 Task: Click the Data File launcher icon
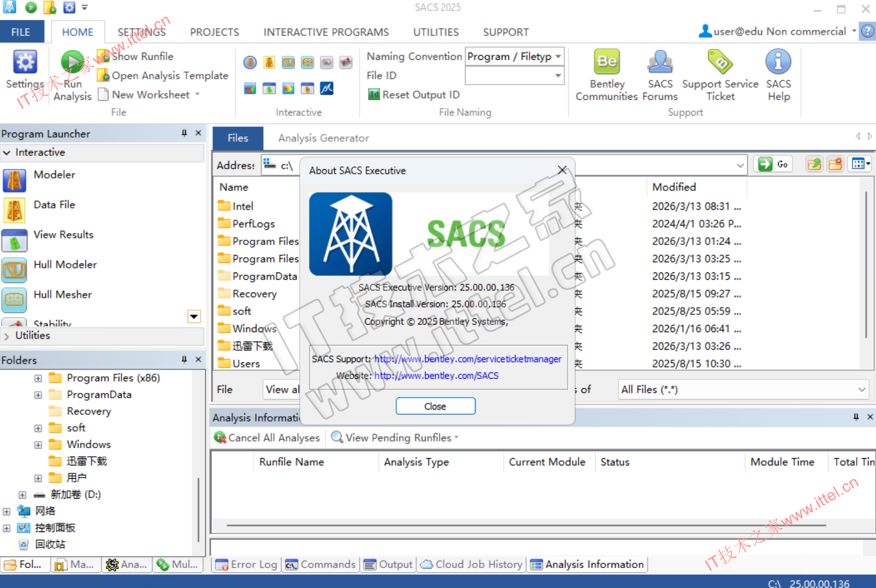tap(15, 210)
